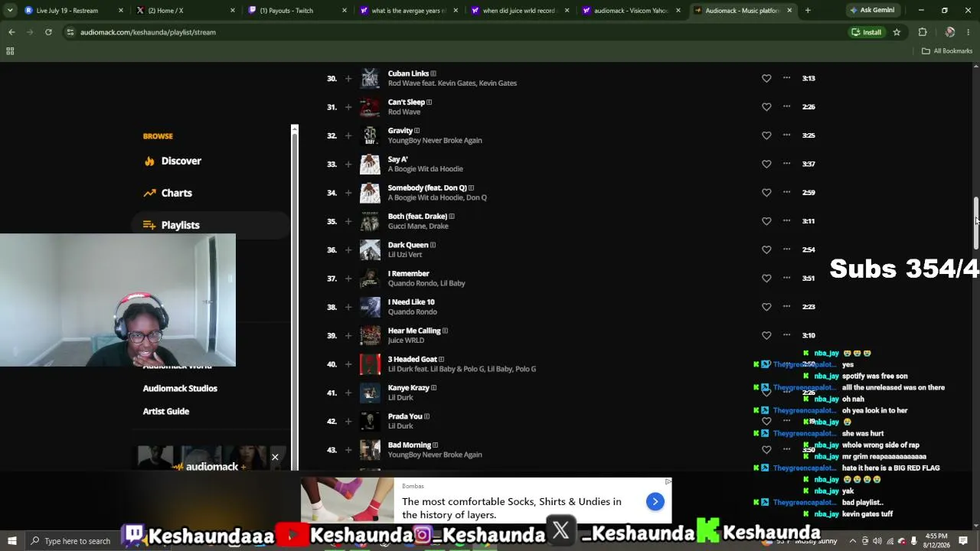Click the plus icon beside Say A'

click(348, 164)
